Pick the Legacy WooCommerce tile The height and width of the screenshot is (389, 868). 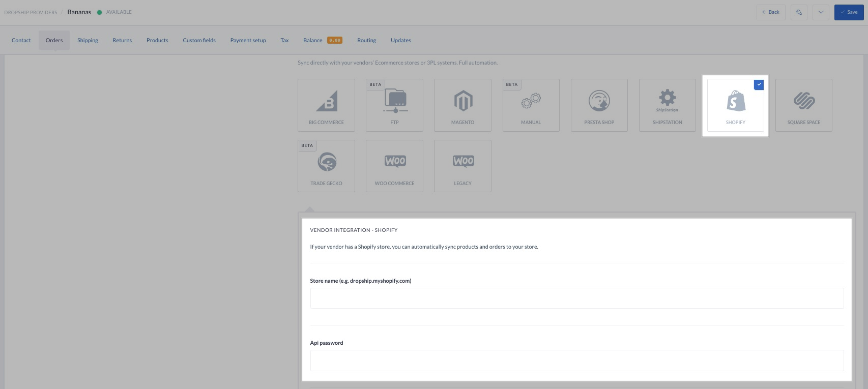pyautogui.click(x=462, y=166)
